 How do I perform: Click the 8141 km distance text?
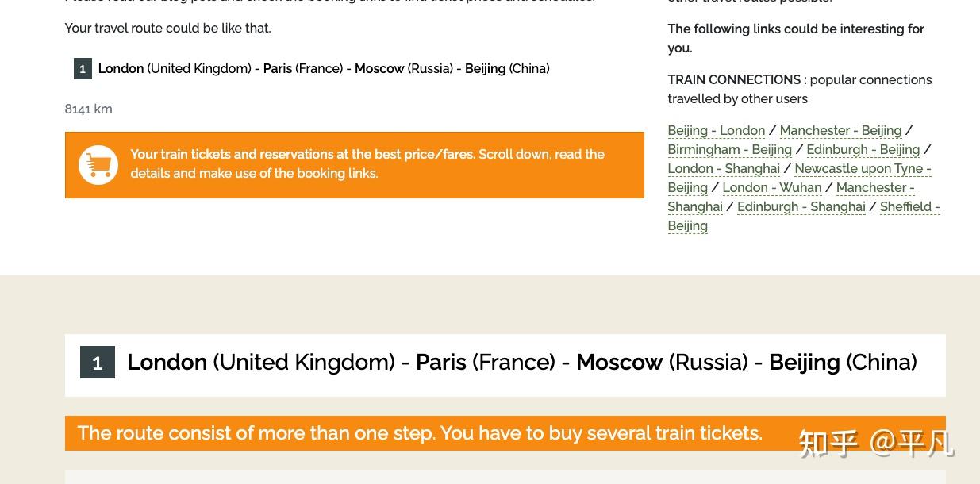click(88, 109)
